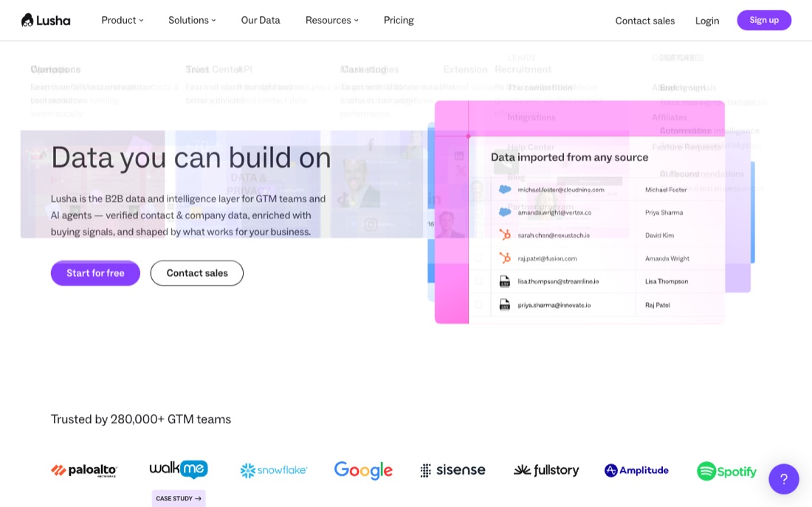Open the Lusha logo home link
The image size is (812, 507).
point(46,20)
